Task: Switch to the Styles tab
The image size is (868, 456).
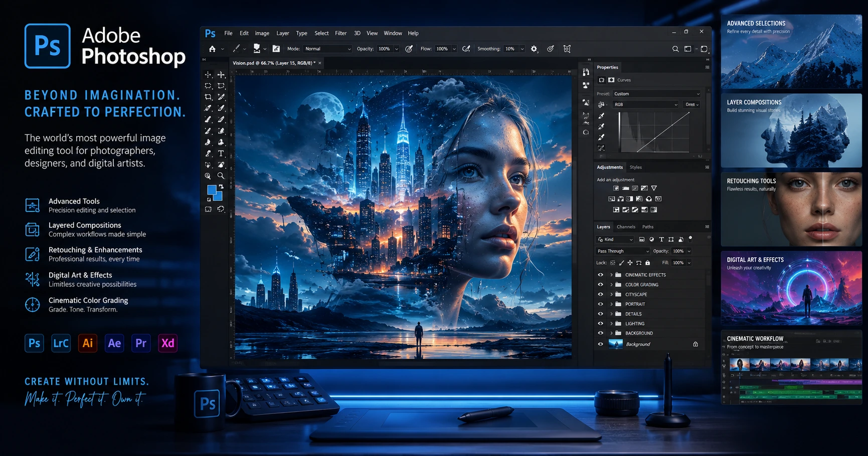Action: 635,167
